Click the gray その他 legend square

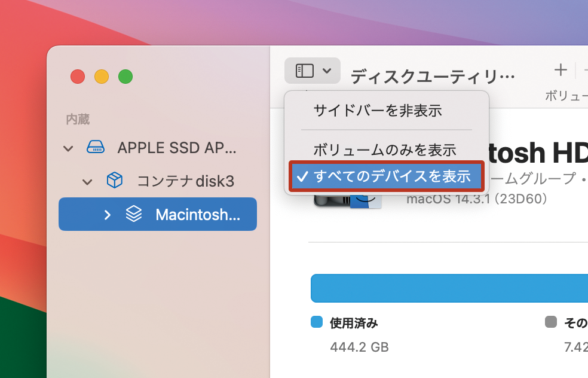coord(551,322)
